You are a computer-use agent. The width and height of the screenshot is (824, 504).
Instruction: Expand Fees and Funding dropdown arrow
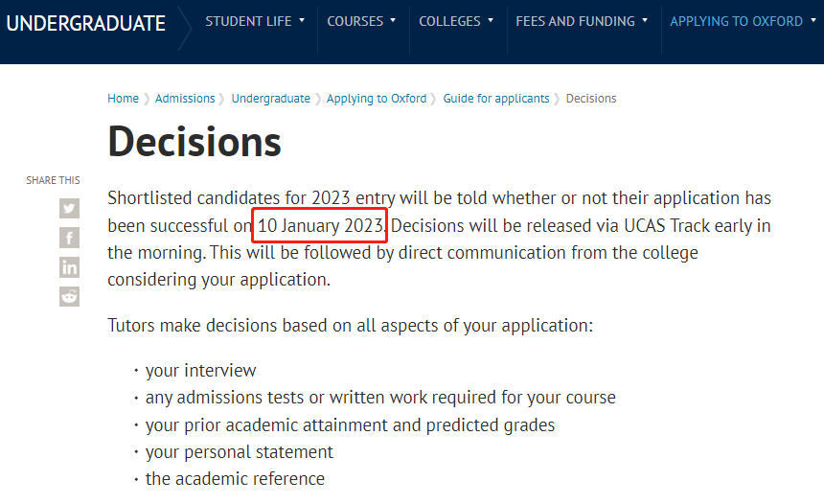coord(645,20)
